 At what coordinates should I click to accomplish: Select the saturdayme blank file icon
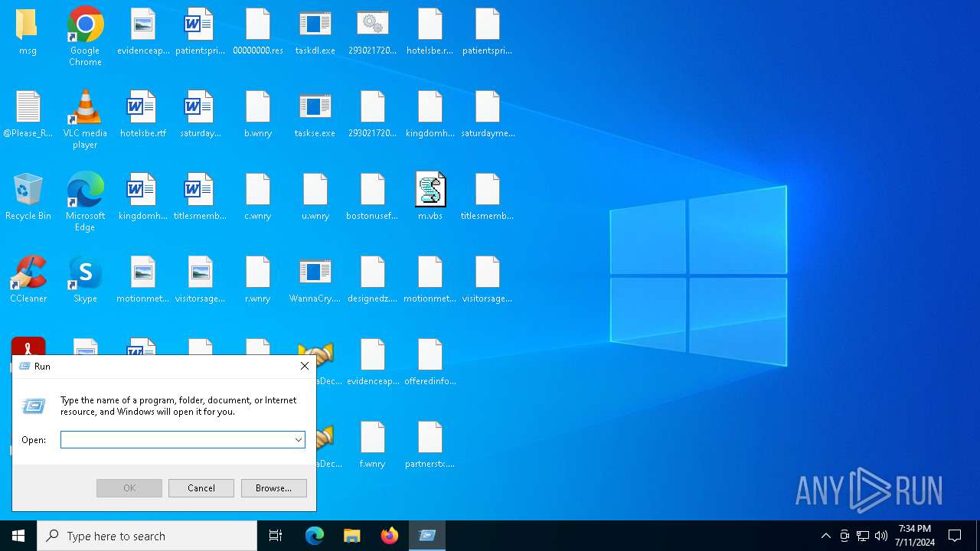488,113
